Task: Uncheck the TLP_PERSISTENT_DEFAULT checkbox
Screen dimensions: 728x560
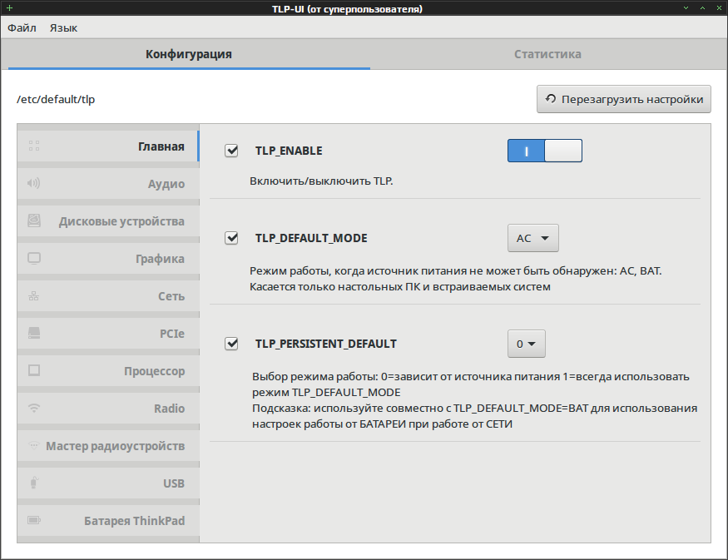Action: tap(231, 344)
